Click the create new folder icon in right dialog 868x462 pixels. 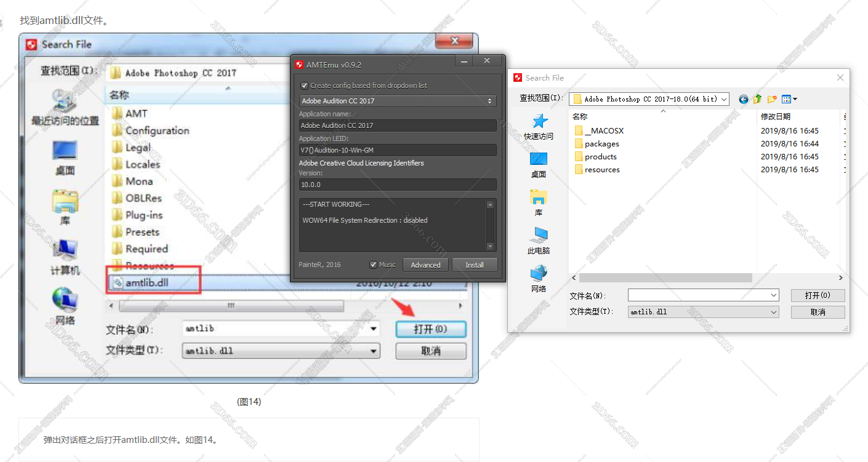[772, 99]
